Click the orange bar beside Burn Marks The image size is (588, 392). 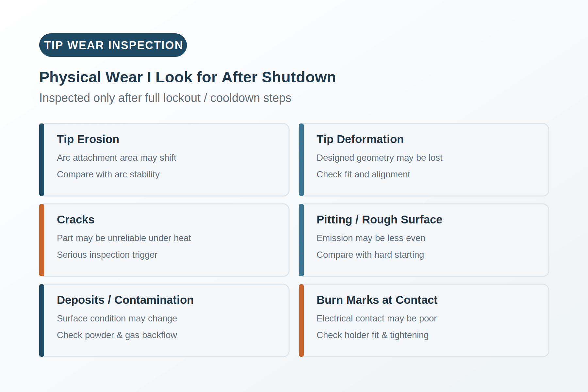pyautogui.click(x=301, y=320)
